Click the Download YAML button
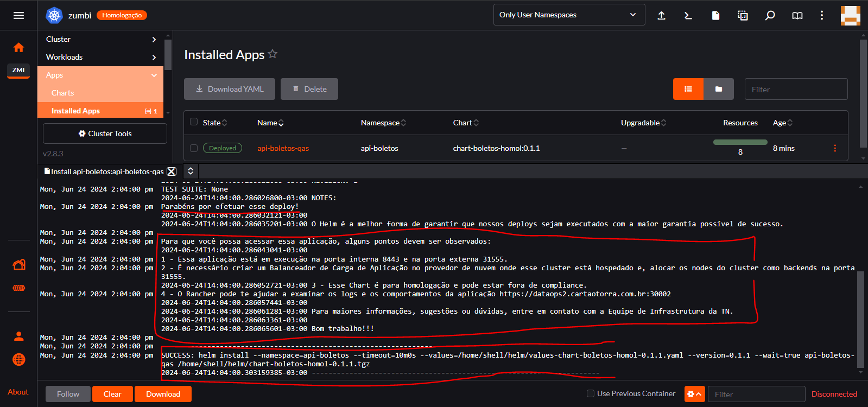Screen dimensions: 868x407 click(x=229, y=89)
